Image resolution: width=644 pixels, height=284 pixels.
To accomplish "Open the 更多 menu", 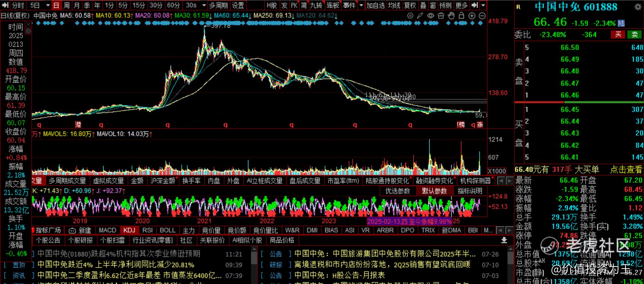I will pos(461,5).
